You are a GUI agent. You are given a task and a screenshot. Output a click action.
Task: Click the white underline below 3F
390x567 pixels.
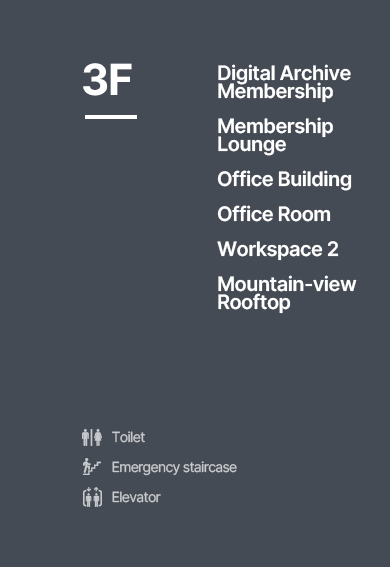(111, 117)
